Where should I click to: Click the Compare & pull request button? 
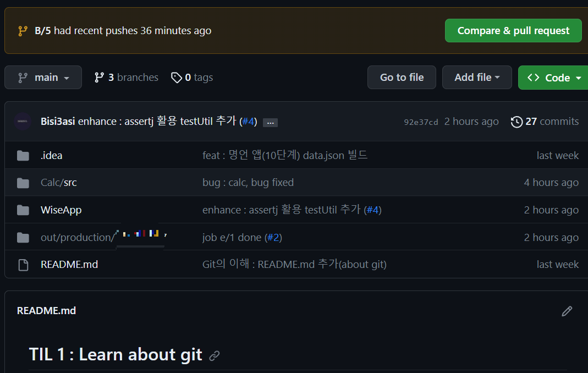coord(513,30)
